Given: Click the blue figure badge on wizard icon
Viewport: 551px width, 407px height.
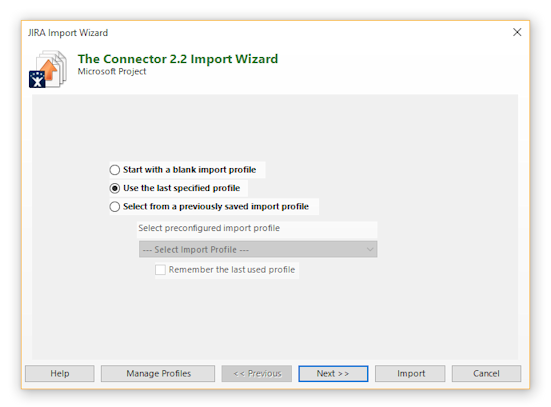Looking at the screenshot, I should 37,79.
